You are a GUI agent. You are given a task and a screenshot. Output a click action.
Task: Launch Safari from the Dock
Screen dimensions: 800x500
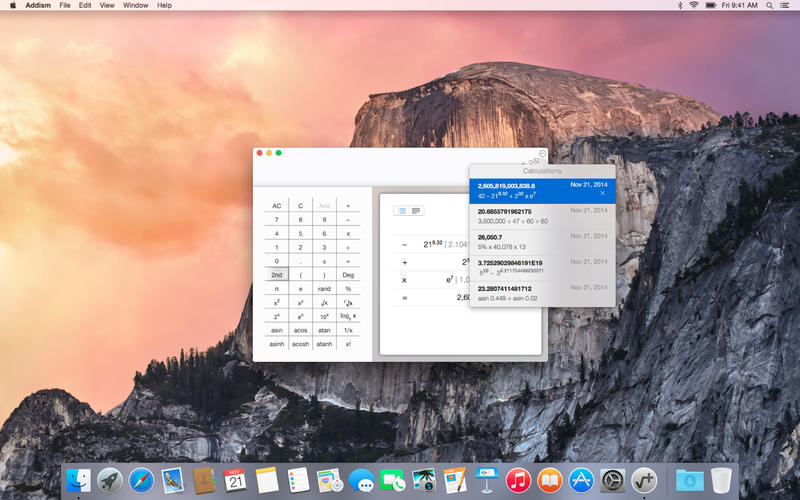click(141, 481)
